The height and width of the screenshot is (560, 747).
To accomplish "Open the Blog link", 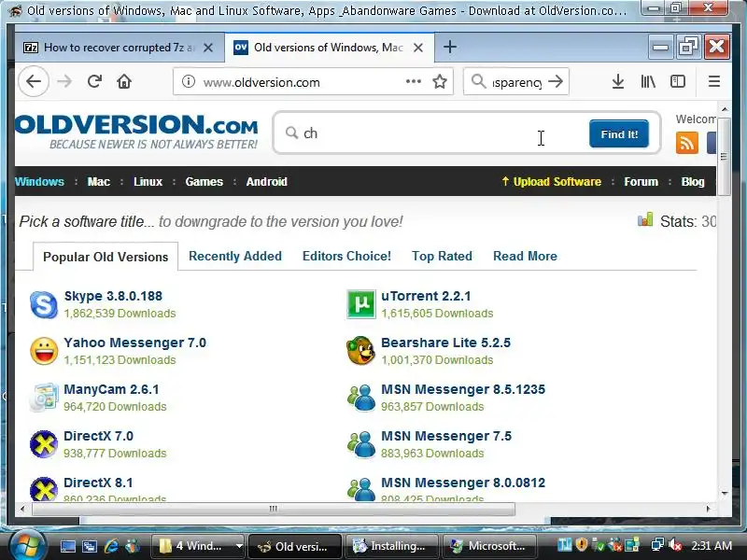I will [693, 181].
